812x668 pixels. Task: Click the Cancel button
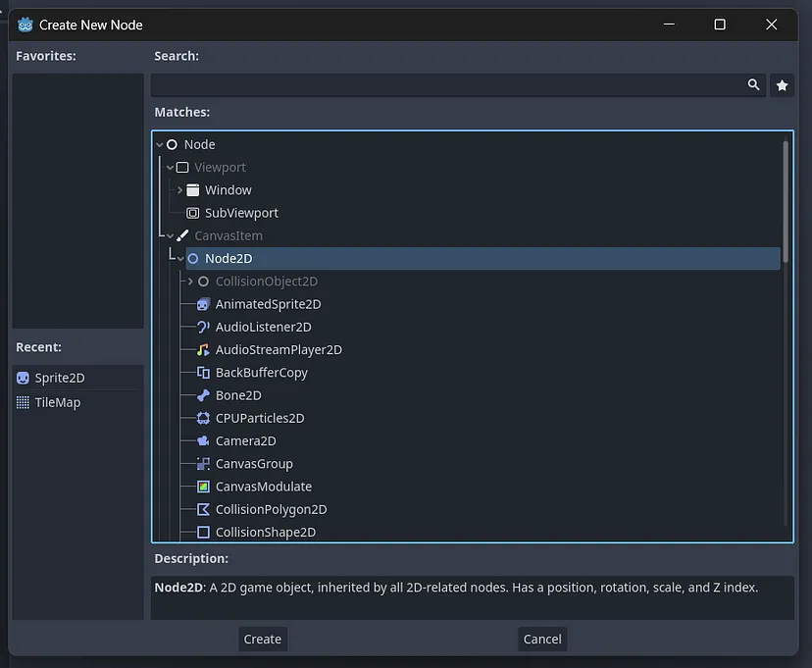coord(542,639)
